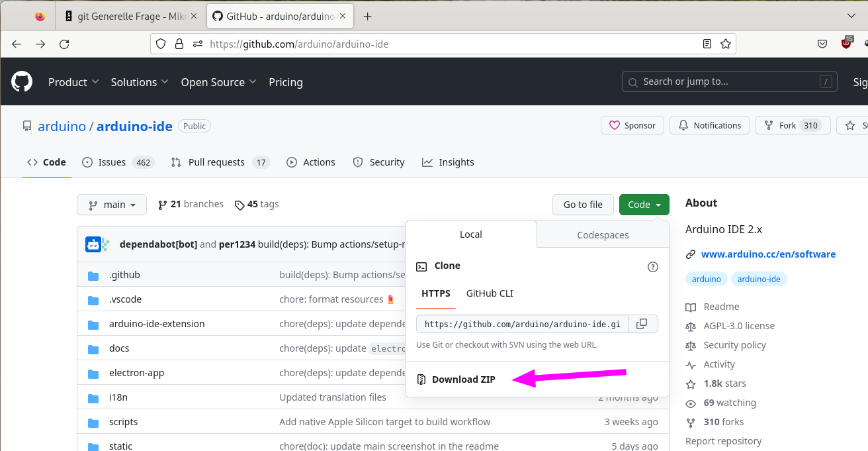Click the browser address bar URL

click(299, 44)
